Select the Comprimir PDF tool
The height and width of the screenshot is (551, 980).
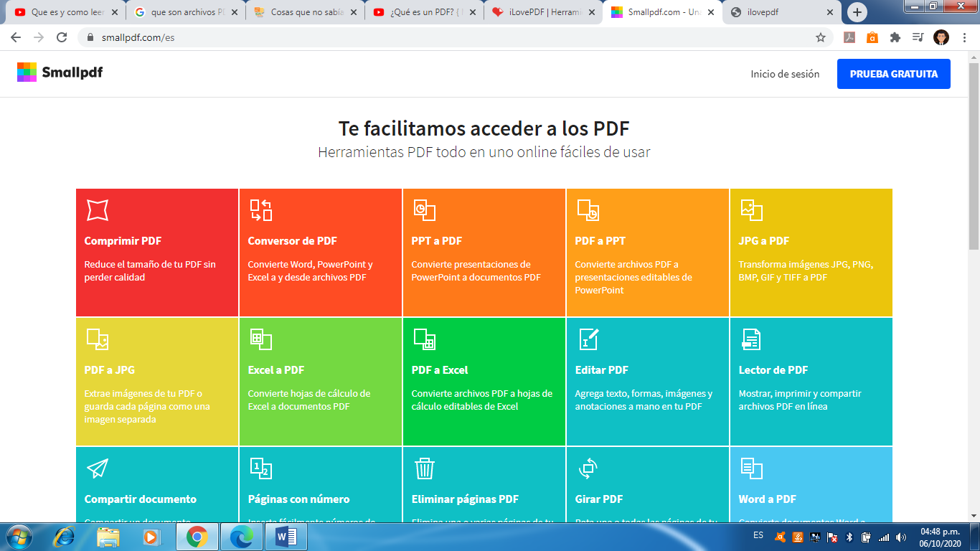click(156, 253)
